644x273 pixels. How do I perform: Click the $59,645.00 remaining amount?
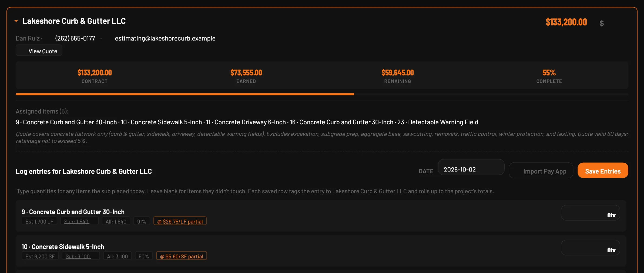[x=398, y=73]
